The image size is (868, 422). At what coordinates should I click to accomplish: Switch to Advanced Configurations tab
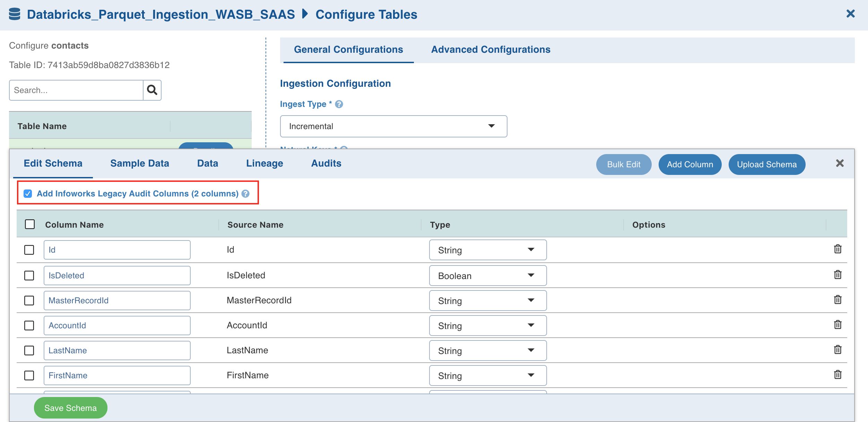pos(491,50)
